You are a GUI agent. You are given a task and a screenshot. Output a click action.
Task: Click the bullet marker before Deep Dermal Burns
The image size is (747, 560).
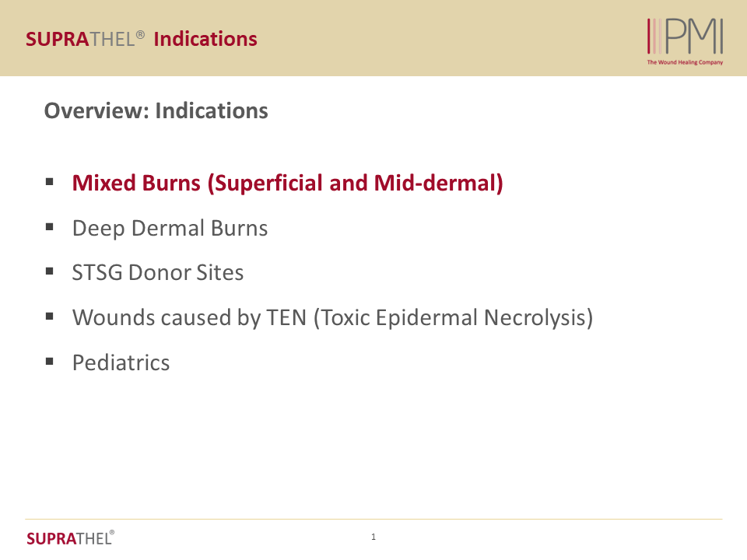[x=50, y=227]
